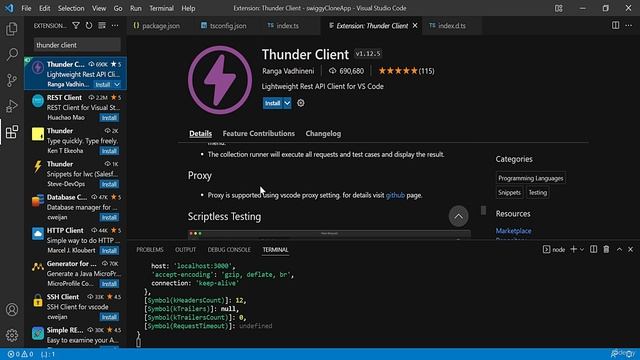Open the new terminal launch profile dropdown
This screenshot has height=360, width=640.
582,249
